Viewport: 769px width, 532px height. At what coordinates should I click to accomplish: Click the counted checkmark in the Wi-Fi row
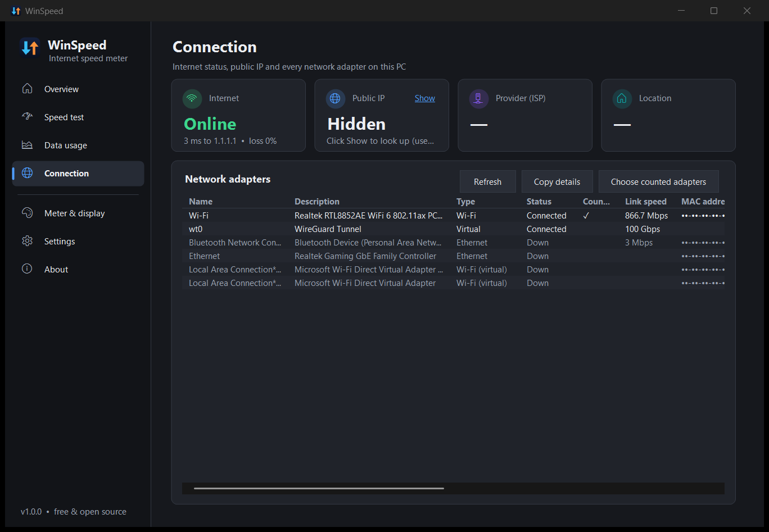586,216
